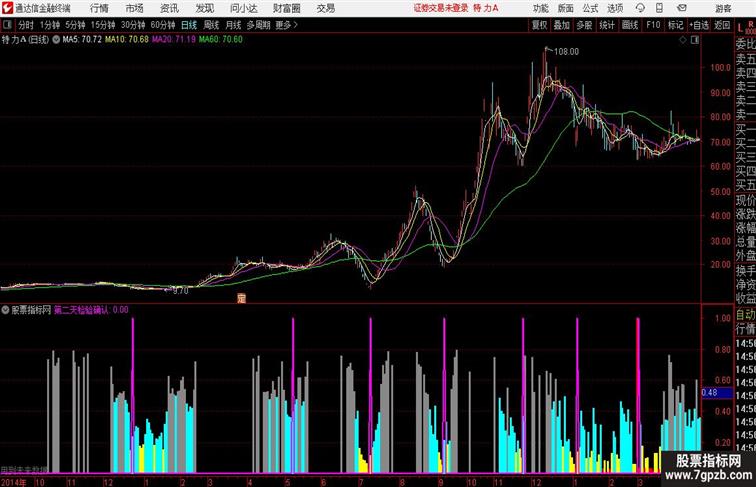The width and height of the screenshot is (756, 487).
Task: Switch to the 60分钟 period tab
Action: [162, 25]
